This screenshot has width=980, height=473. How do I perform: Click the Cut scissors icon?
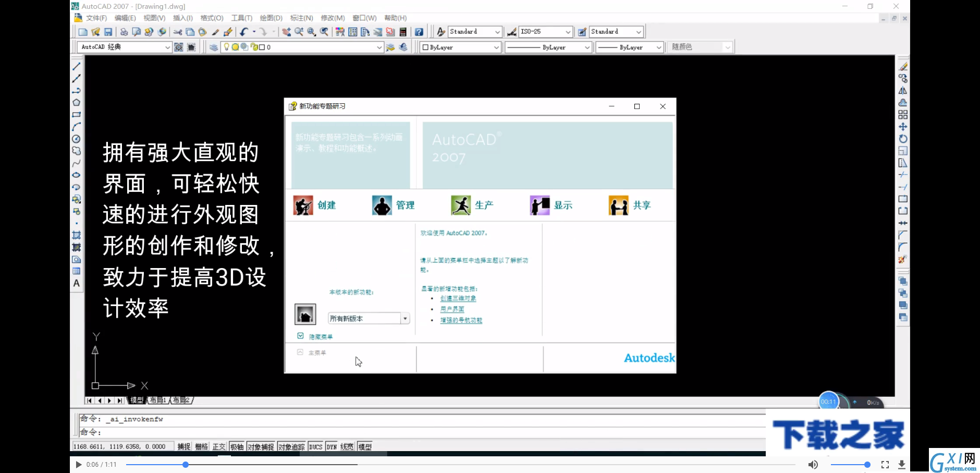pyautogui.click(x=178, y=32)
